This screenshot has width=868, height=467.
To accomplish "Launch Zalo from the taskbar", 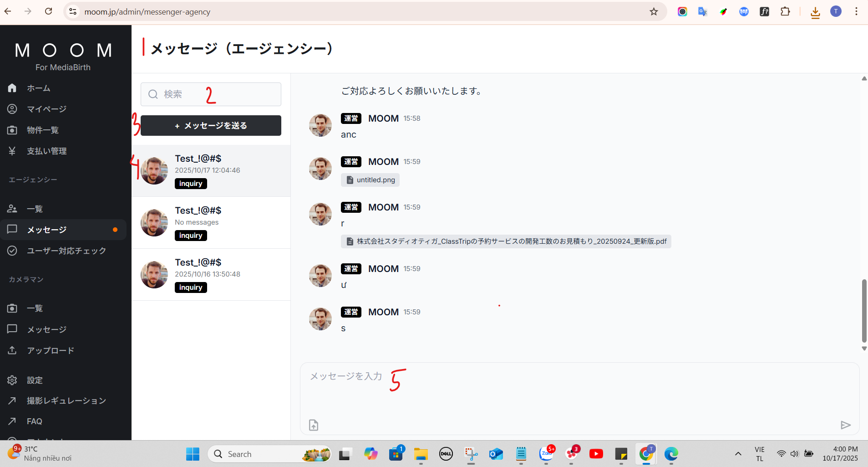I will (x=547, y=454).
